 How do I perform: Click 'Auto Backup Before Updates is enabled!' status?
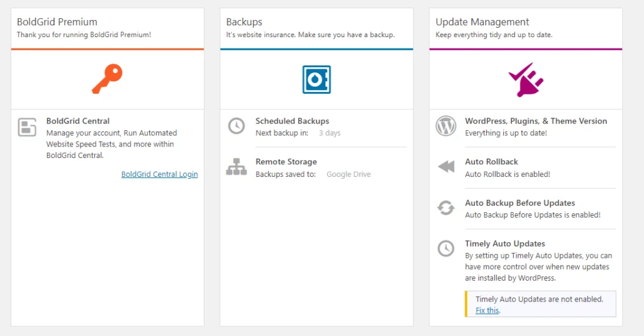point(533,215)
